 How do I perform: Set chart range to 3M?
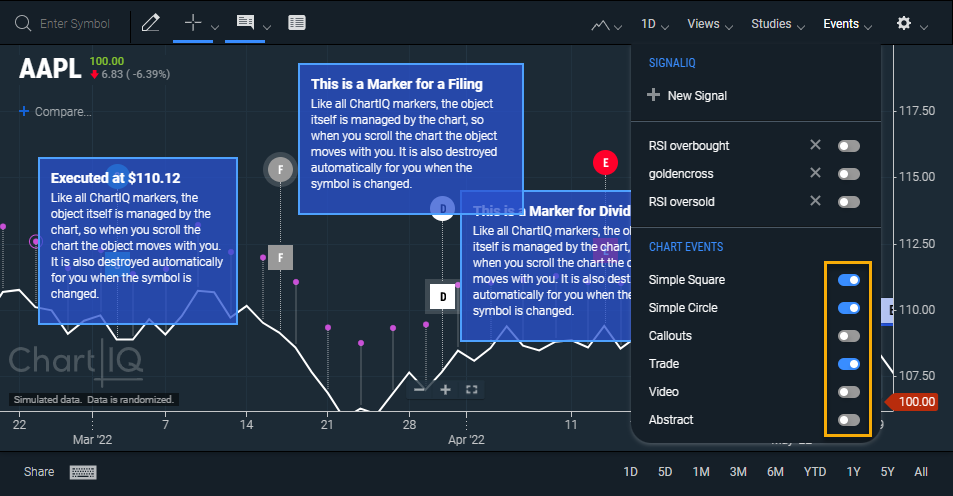738,472
